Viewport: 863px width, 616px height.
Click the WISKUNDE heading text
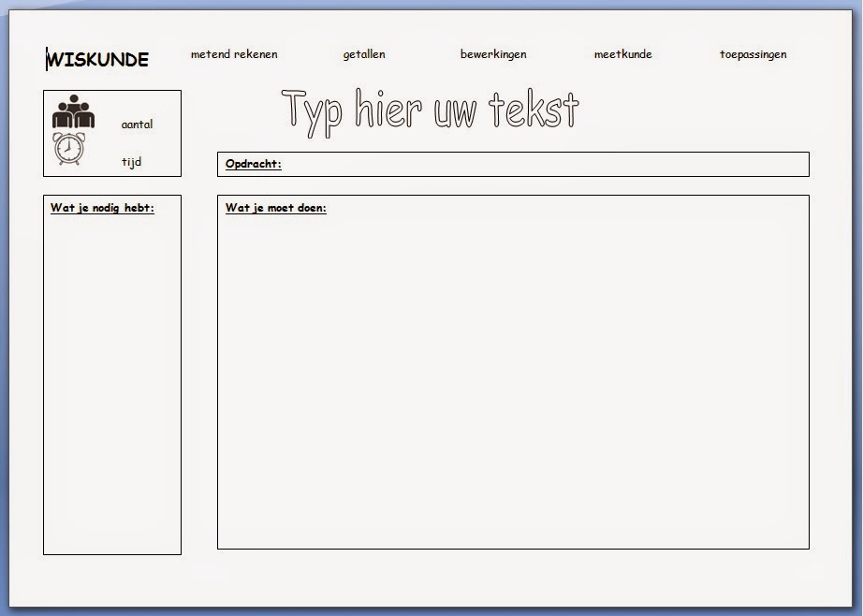tap(97, 60)
